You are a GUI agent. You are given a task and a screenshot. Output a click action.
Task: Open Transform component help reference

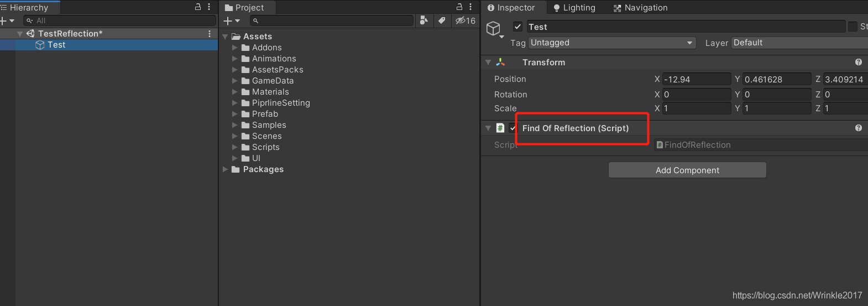click(x=859, y=63)
